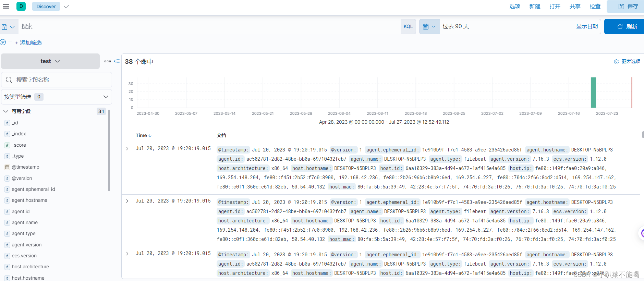Select the agent.hostname field

pyautogui.click(x=29, y=200)
